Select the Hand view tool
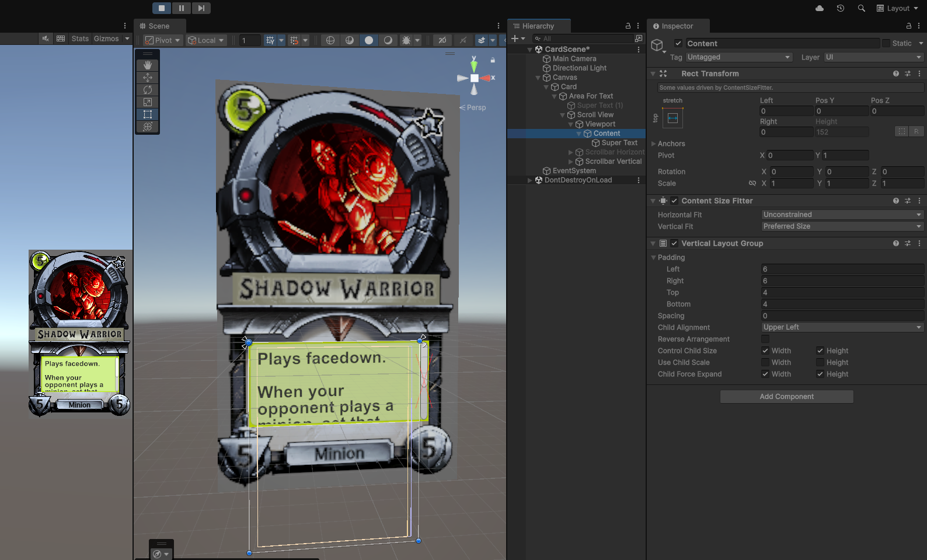The width and height of the screenshot is (927, 560). coord(148,65)
